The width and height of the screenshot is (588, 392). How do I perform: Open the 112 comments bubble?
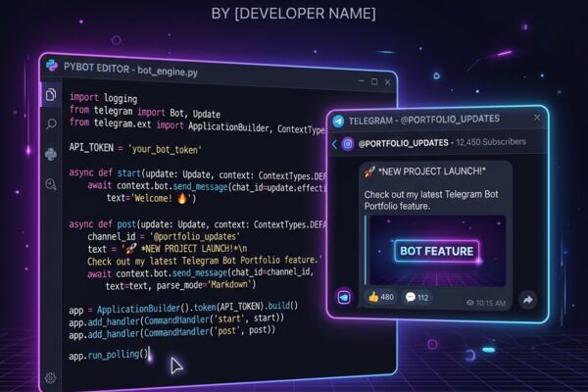[417, 298]
